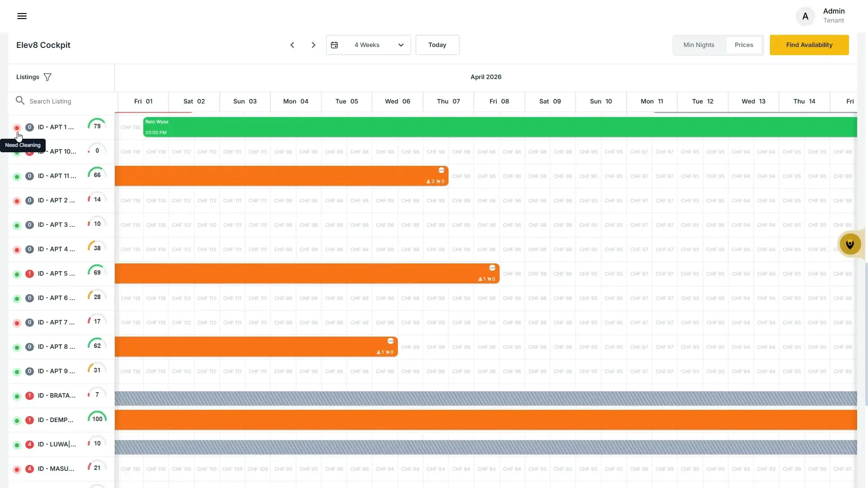The image size is (868, 488).
Task: Click occupancy gauge 79 for ID - APT 1
Action: (97, 127)
